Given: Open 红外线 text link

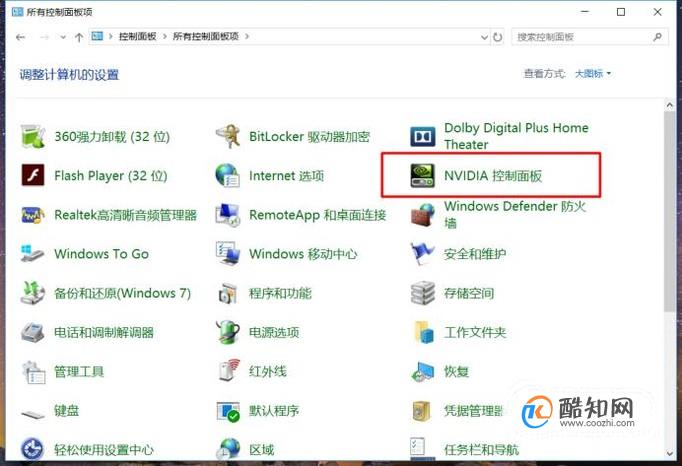Looking at the screenshot, I should pyautogui.click(x=267, y=372).
